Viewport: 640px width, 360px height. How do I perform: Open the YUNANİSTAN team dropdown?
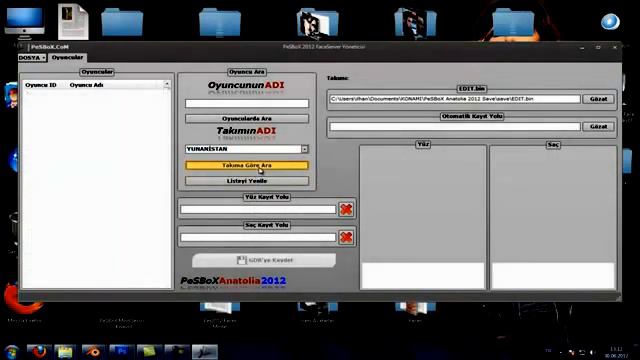point(304,149)
